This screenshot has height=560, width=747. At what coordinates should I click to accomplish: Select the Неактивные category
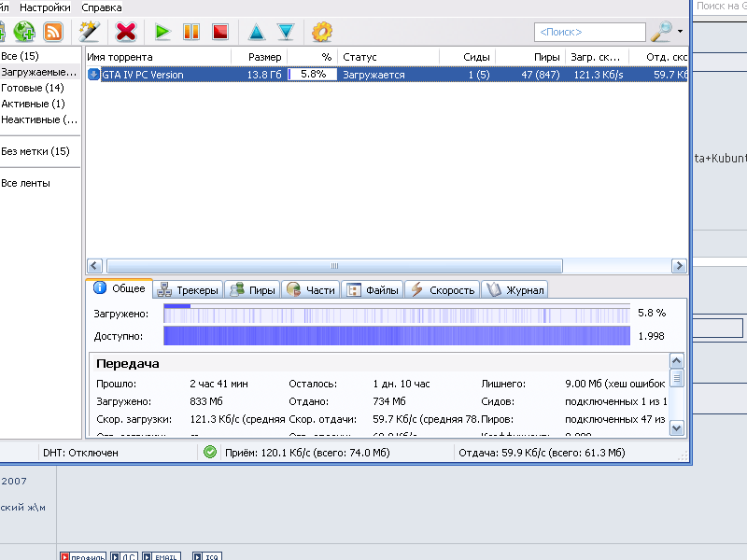tap(39, 119)
